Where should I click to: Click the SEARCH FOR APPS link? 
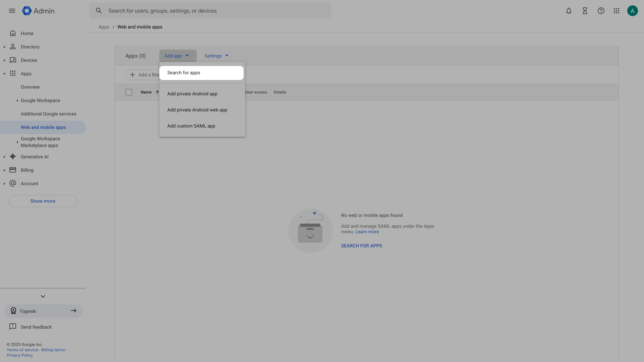coord(361,246)
